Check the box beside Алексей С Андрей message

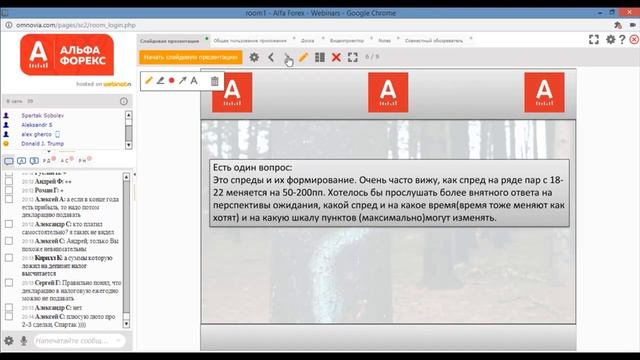click(9, 241)
